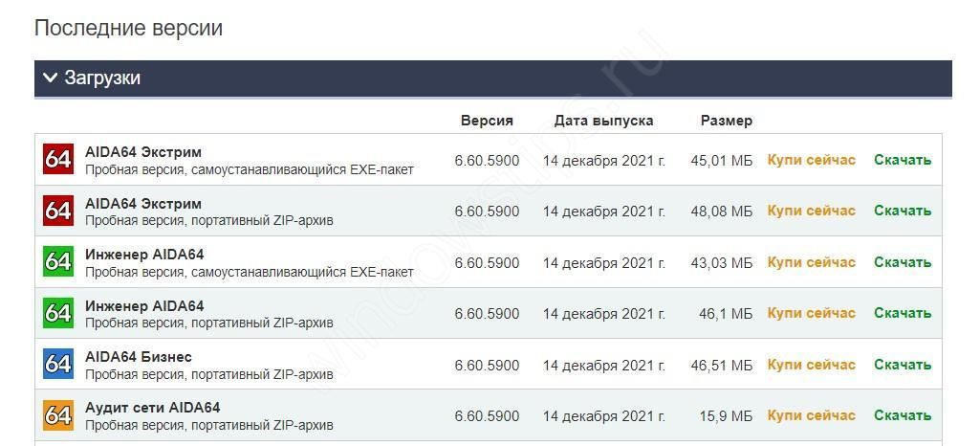This screenshot has height=446, width=980.
Task: Click the green AIDA64 Engineer ZIP-archive icon
Action: click(x=58, y=313)
